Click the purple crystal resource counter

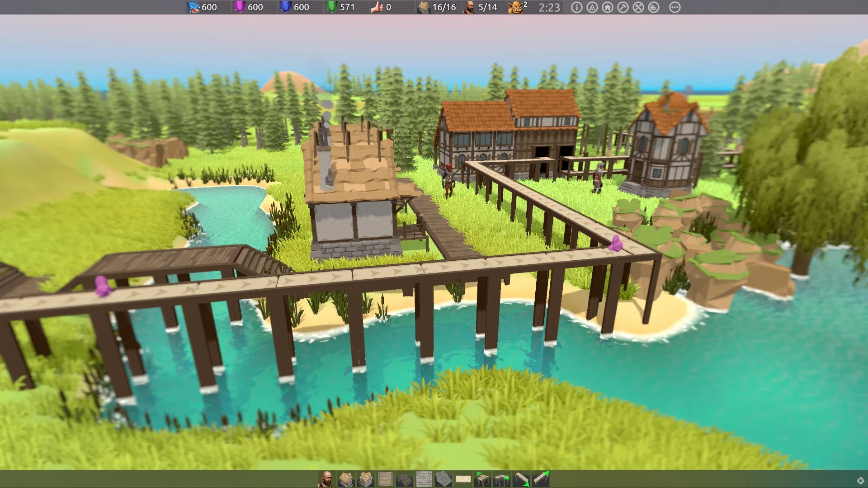click(x=239, y=7)
